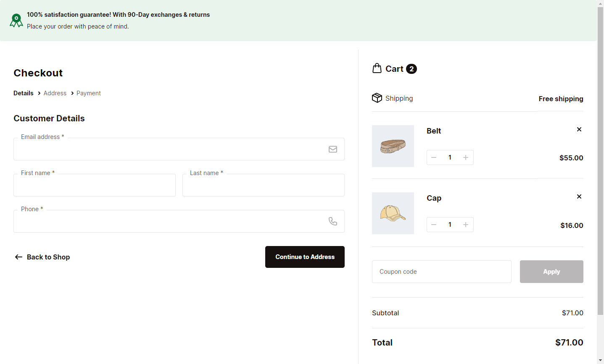Decrease the Belt quantity with minus

point(433,157)
